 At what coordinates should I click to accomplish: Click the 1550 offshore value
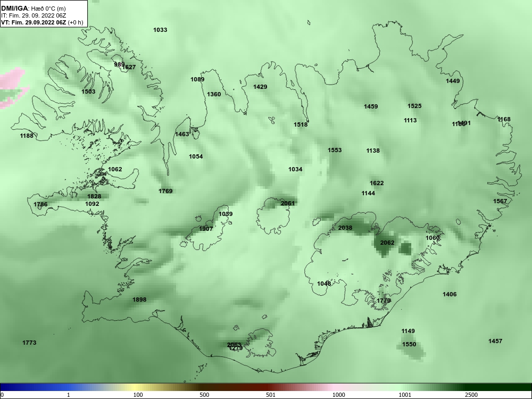click(x=409, y=344)
